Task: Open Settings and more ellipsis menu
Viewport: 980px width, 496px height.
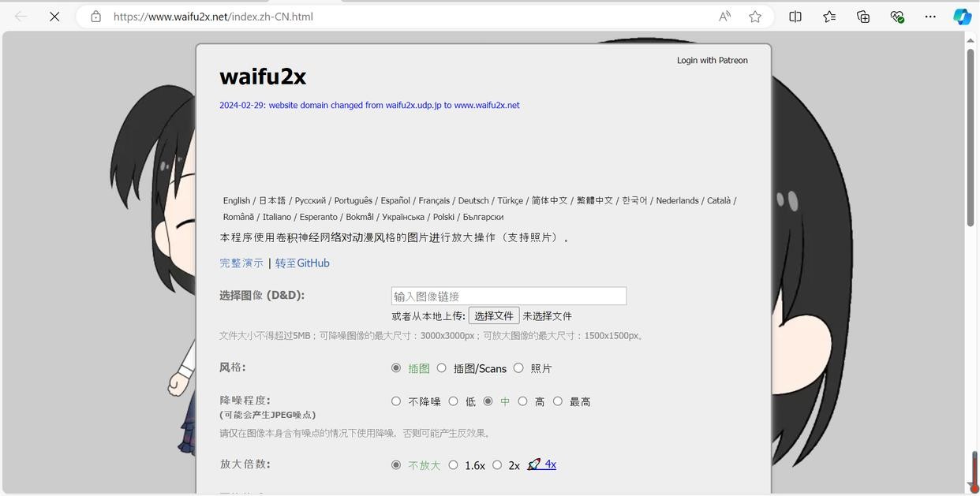Action: (930, 17)
